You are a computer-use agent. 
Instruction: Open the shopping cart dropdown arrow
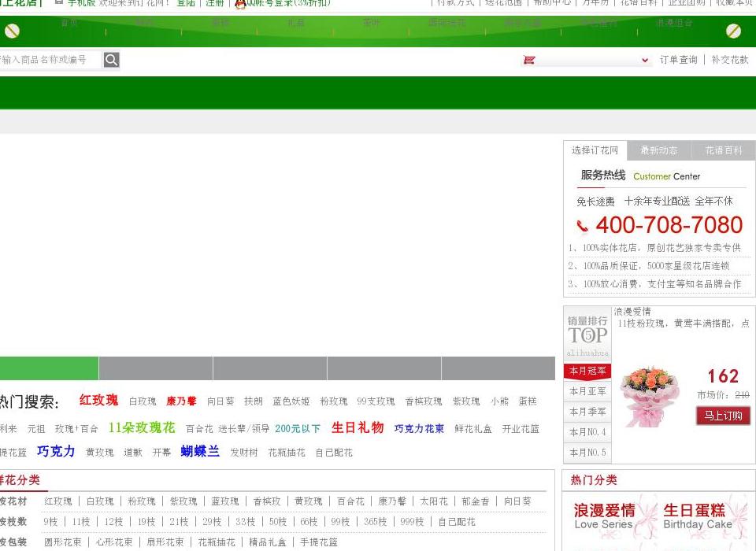tap(645, 61)
